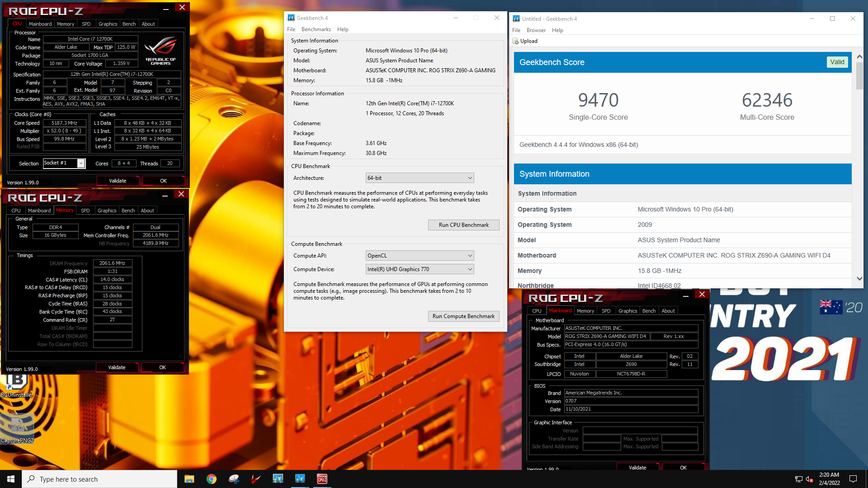Click network tray icon
Screen dimensions: 868x488
pos(798,479)
